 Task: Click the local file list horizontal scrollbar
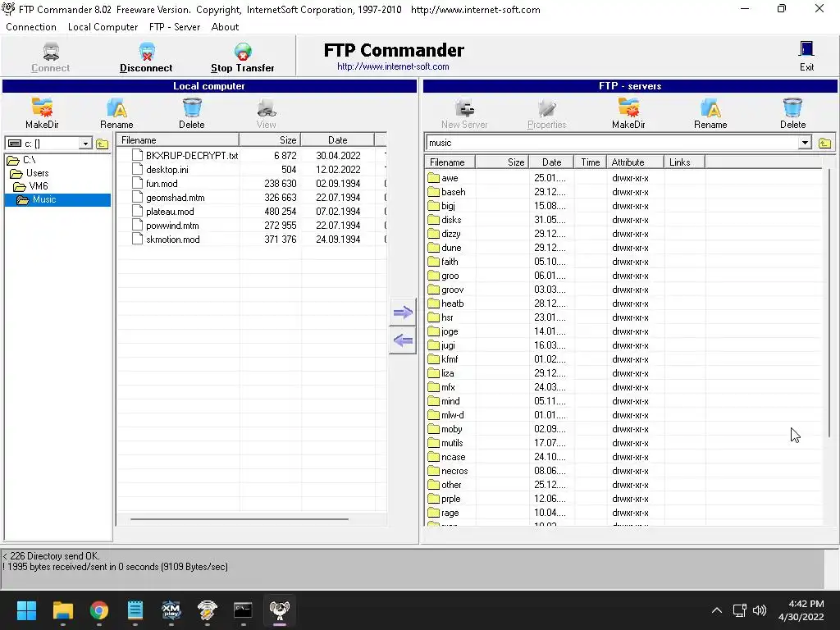tap(239, 518)
